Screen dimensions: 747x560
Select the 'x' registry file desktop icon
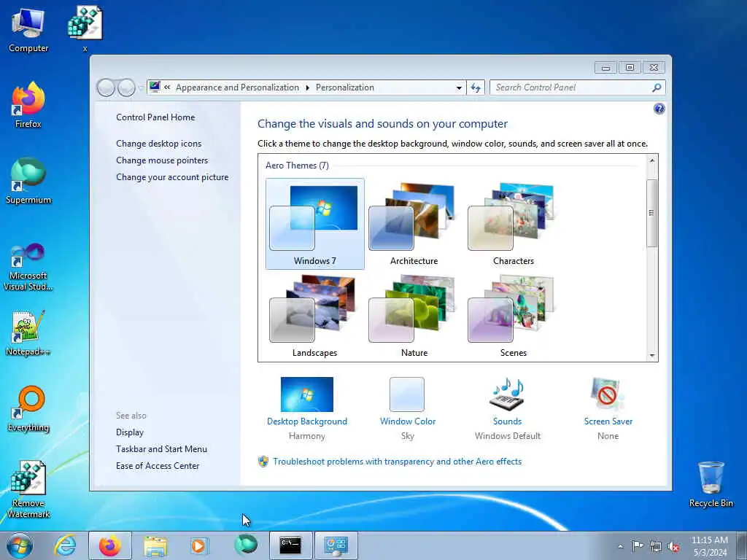tap(85, 28)
